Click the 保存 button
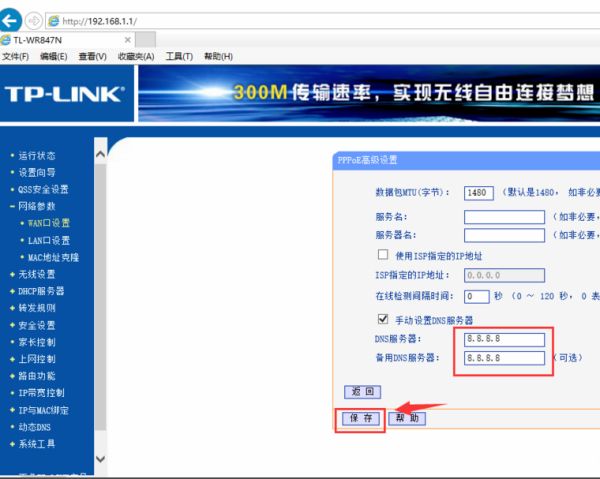 (x=360, y=418)
